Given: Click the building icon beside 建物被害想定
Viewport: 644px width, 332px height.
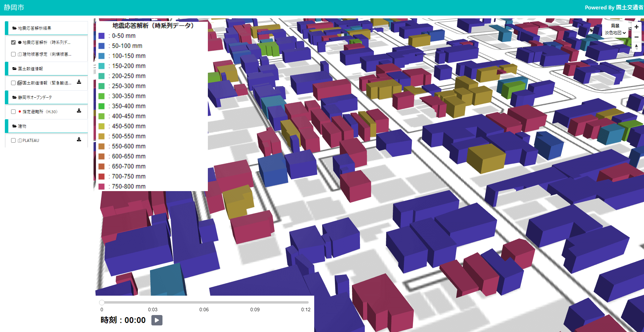Looking at the screenshot, I should [20, 54].
